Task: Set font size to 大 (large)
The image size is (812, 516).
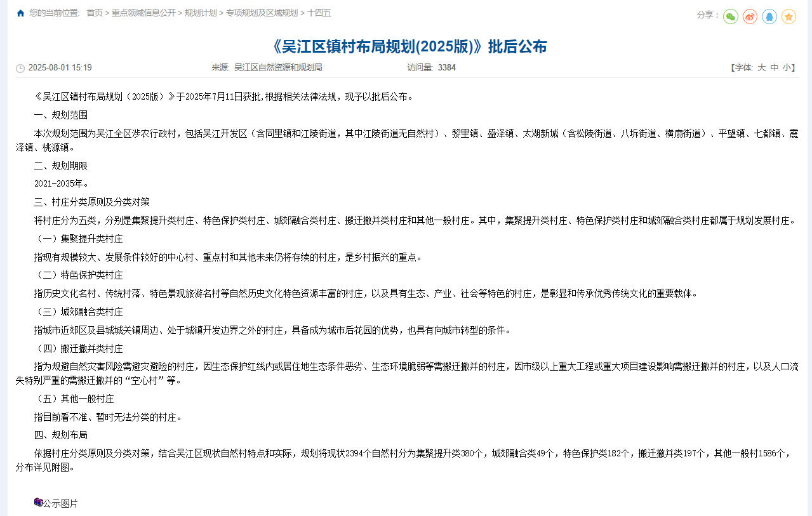Action: pos(761,67)
